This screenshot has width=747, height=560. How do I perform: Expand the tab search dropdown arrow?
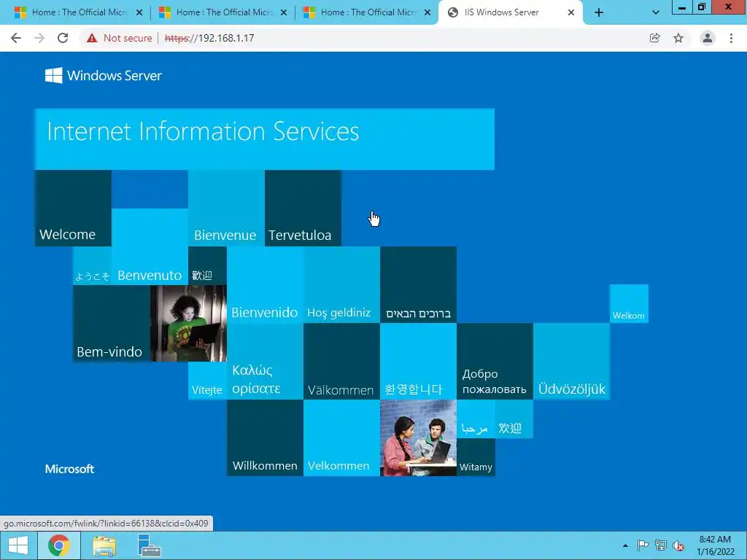[x=656, y=13]
